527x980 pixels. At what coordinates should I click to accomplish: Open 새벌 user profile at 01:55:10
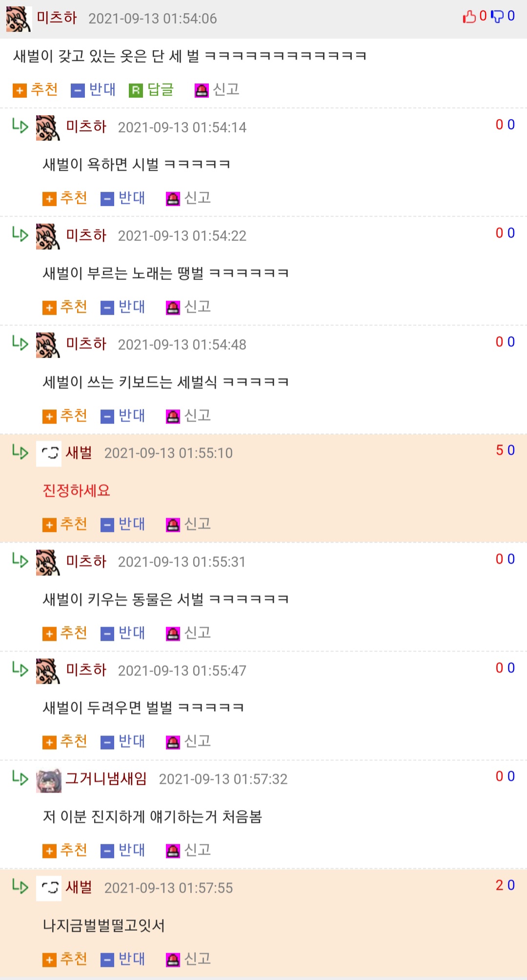(79, 453)
